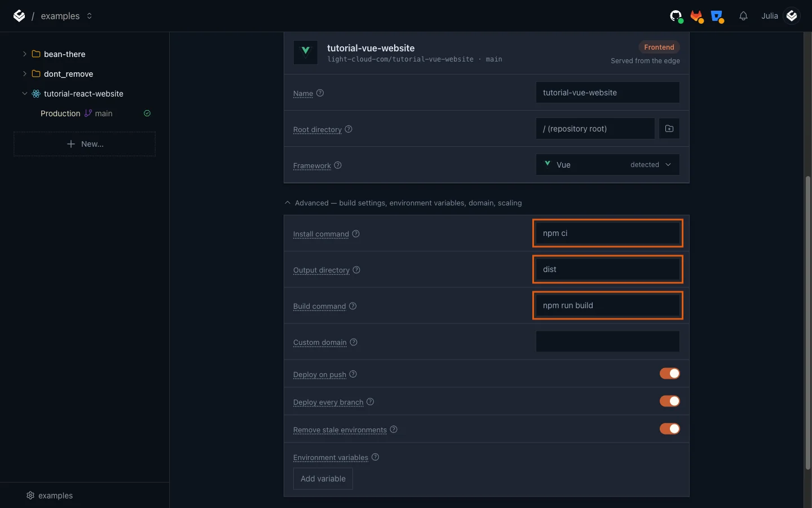The image size is (812, 508).
Task: Click the Build command field
Action: tap(607, 305)
